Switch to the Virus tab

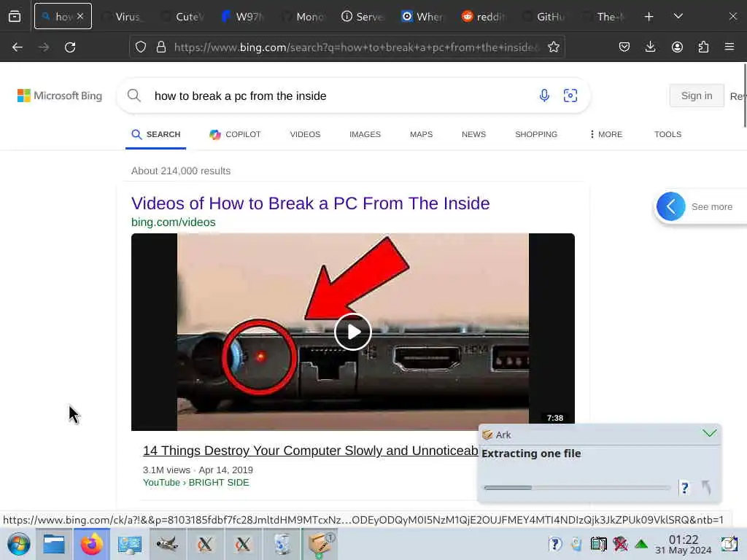click(x=123, y=17)
